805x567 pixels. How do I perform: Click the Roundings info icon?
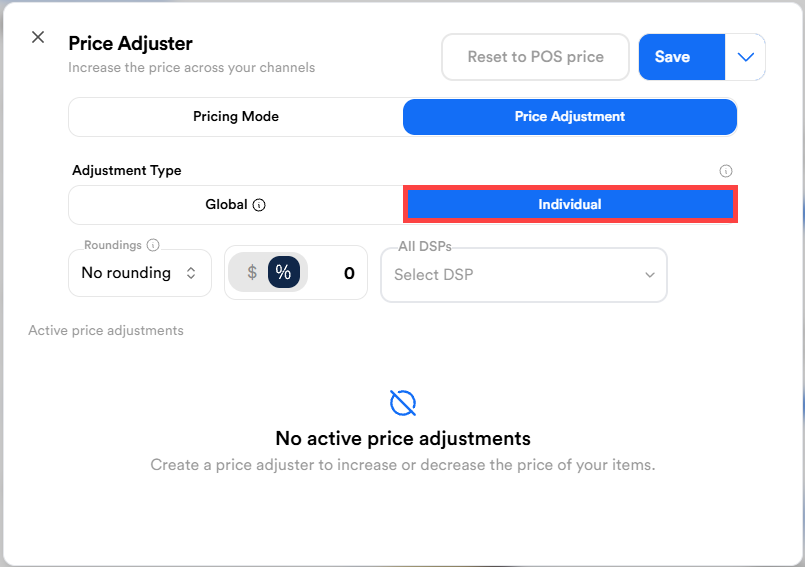pyautogui.click(x=153, y=245)
